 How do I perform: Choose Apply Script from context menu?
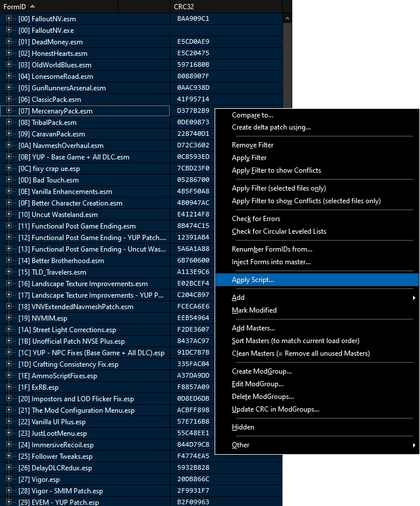pyautogui.click(x=253, y=280)
